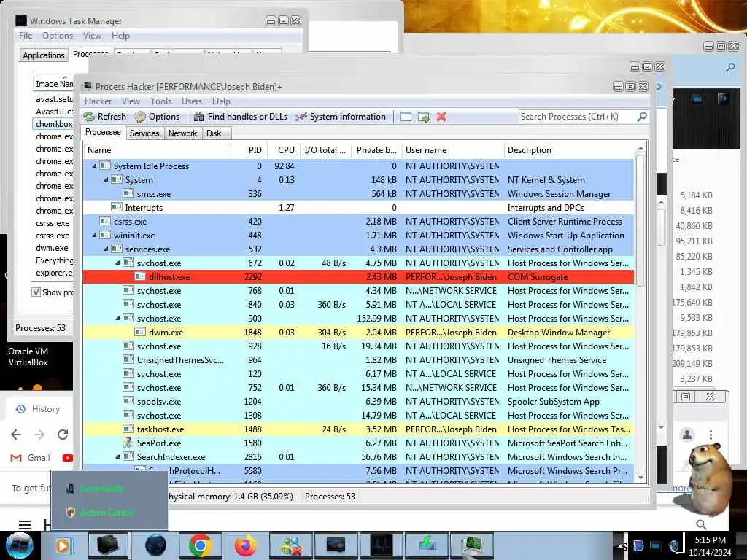Viewport: 747px width, 560px height.
Task: Click the Process Hacker taskbar icon
Action: [x=472, y=545]
